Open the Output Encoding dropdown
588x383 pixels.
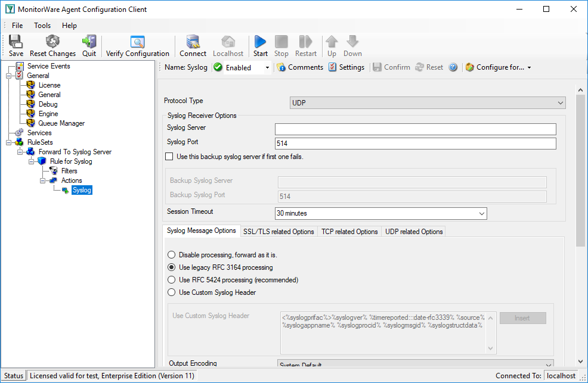pyautogui.click(x=416, y=364)
